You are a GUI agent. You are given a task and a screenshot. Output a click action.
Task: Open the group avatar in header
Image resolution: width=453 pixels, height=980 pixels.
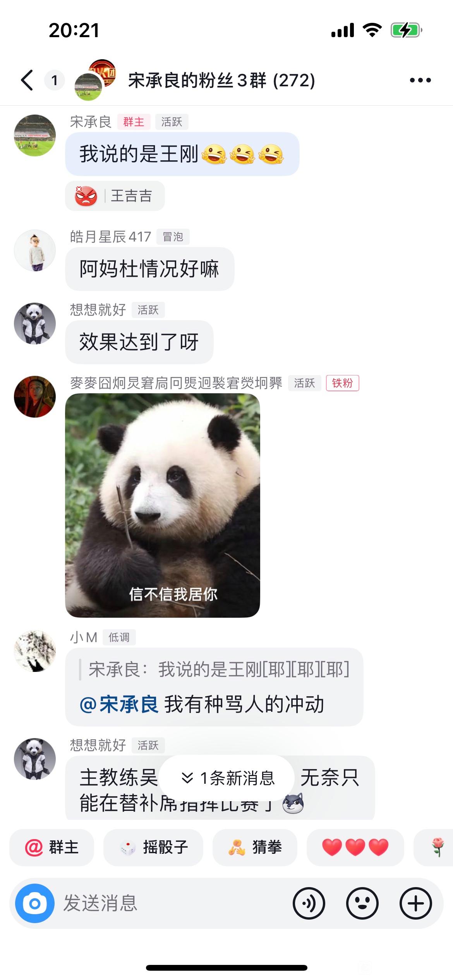(95, 80)
